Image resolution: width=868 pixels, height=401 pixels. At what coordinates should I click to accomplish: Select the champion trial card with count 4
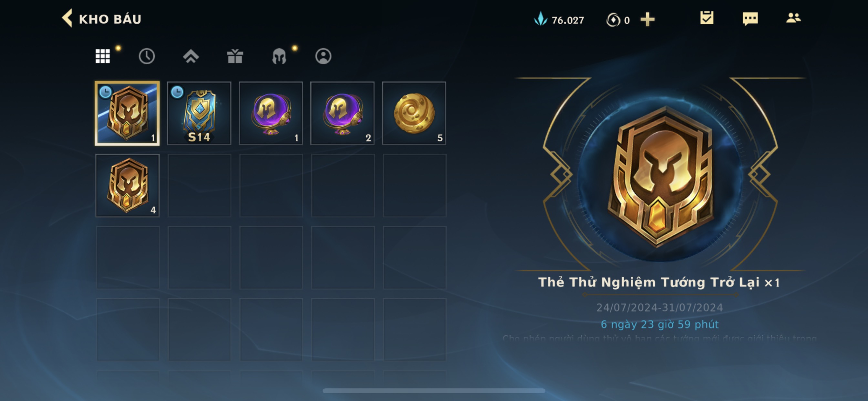pyautogui.click(x=127, y=185)
